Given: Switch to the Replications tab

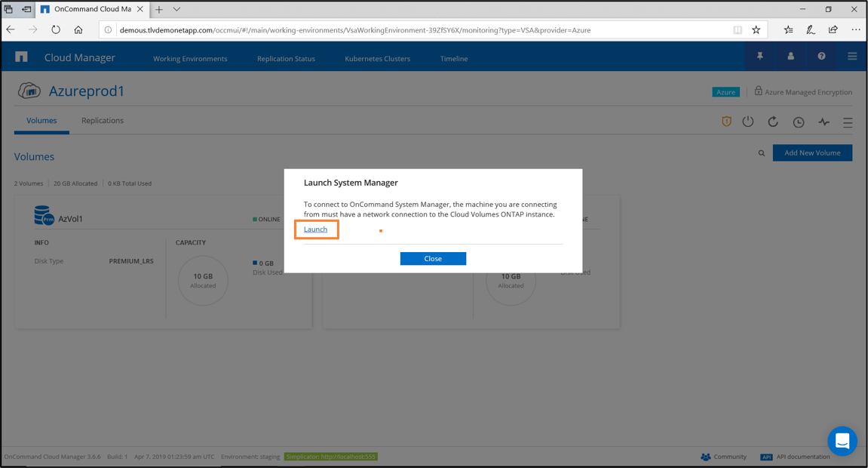Looking at the screenshot, I should pyautogui.click(x=103, y=121).
